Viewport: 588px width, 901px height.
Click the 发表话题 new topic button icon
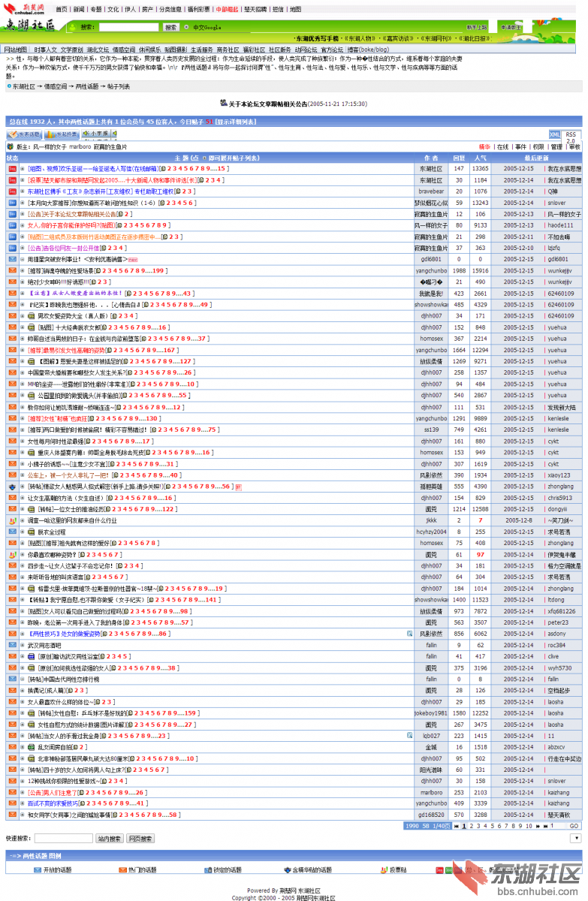pyautogui.click(x=24, y=134)
